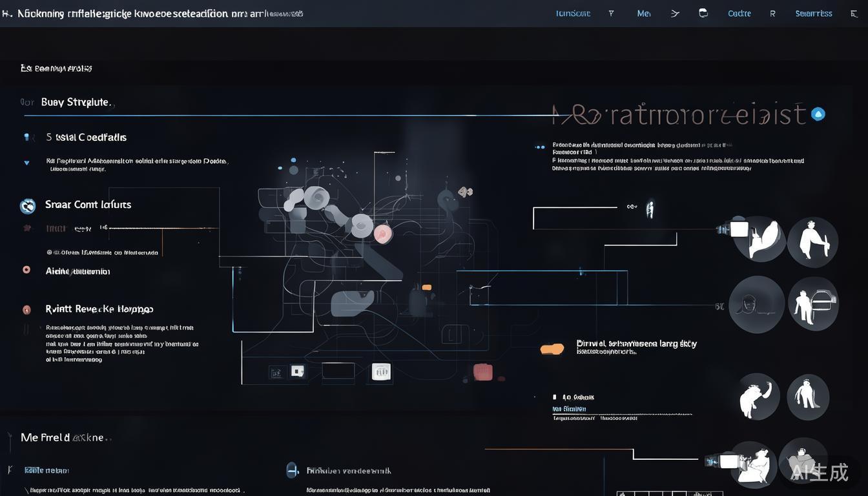868x496 pixels.
Task: Click the blue droplet icon beside the large heading
Action: 818,114
